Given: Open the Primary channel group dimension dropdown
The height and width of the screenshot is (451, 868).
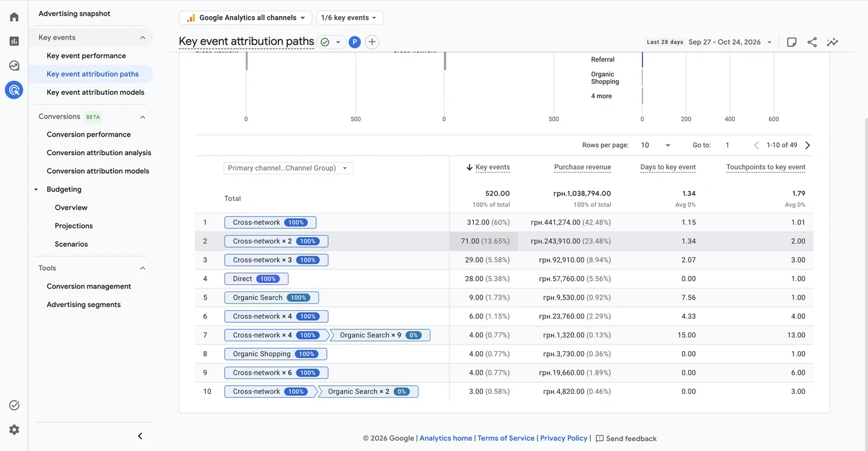Looking at the screenshot, I should pyautogui.click(x=288, y=168).
